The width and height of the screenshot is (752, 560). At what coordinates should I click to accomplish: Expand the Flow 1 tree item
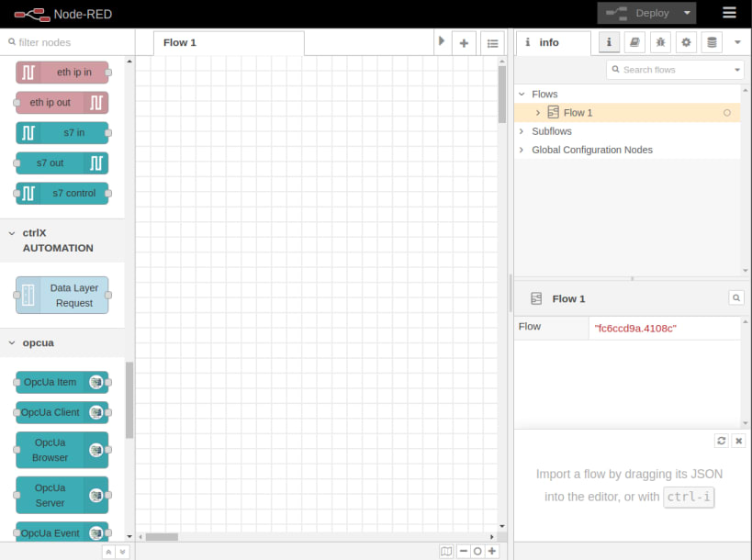(x=538, y=113)
